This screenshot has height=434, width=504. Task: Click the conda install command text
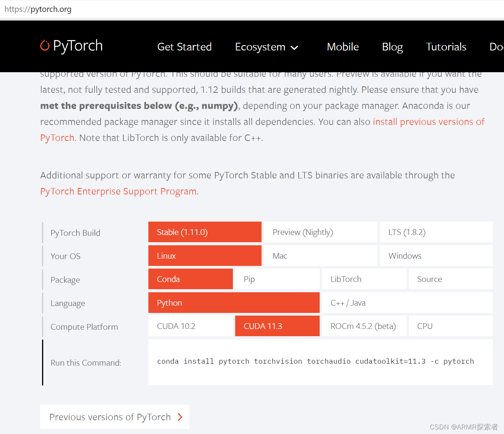click(315, 361)
